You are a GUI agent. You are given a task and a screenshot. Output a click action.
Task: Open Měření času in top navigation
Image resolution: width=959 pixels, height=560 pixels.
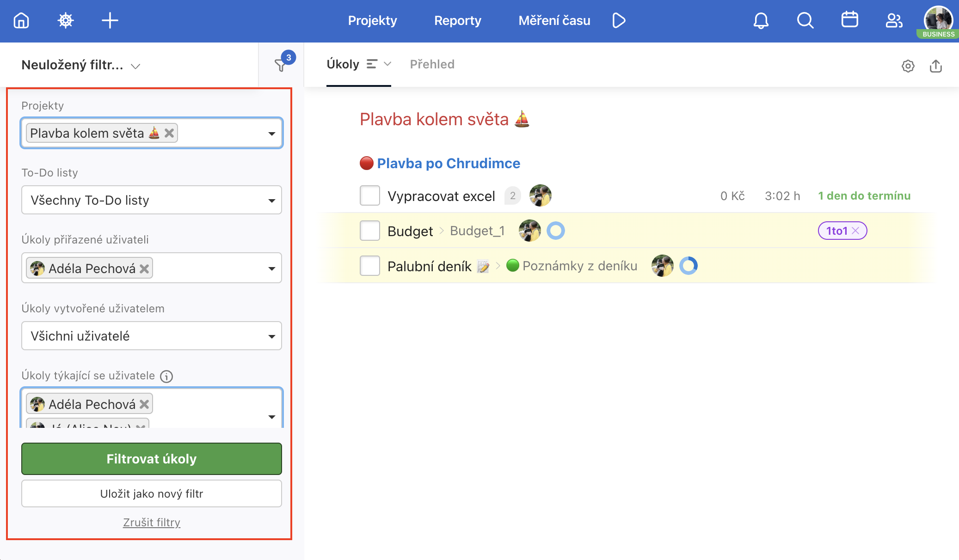[x=554, y=20]
